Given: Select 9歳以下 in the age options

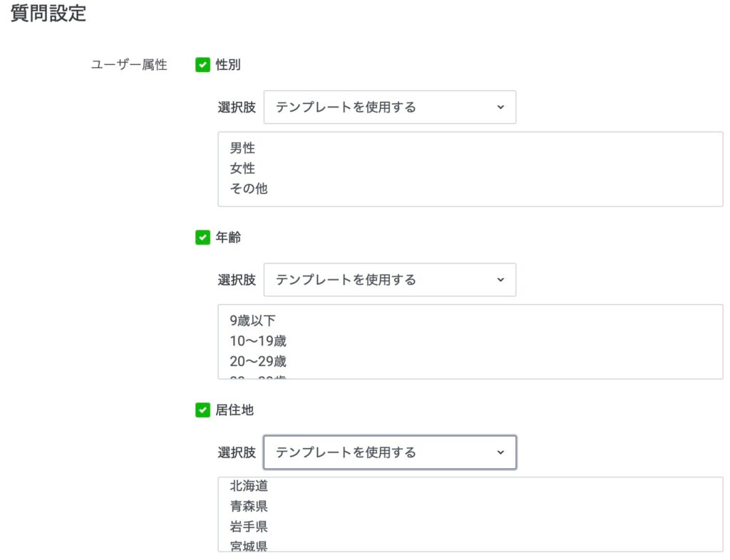Looking at the screenshot, I should tap(252, 321).
